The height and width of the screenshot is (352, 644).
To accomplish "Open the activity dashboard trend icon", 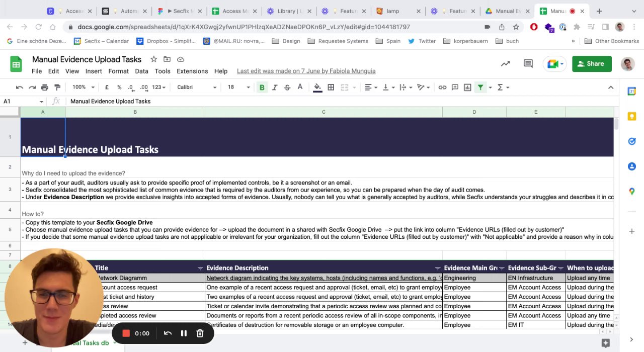I will 505,64.
